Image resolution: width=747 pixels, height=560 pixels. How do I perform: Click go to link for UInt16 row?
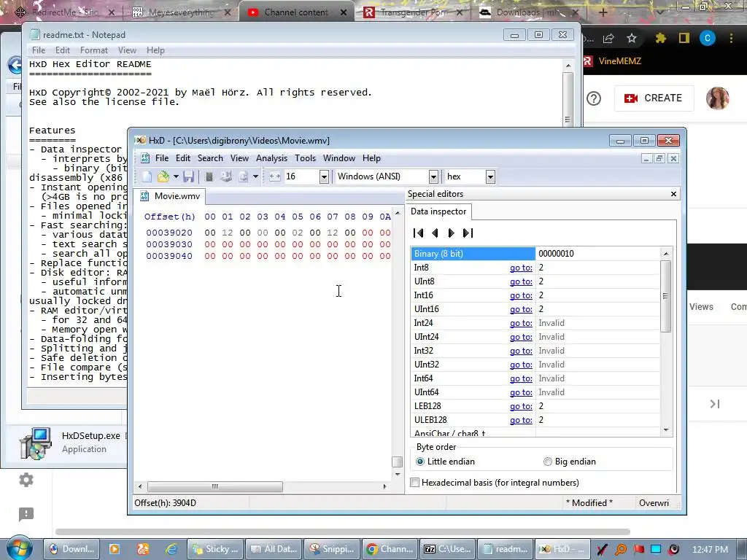(x=521, y=309)
